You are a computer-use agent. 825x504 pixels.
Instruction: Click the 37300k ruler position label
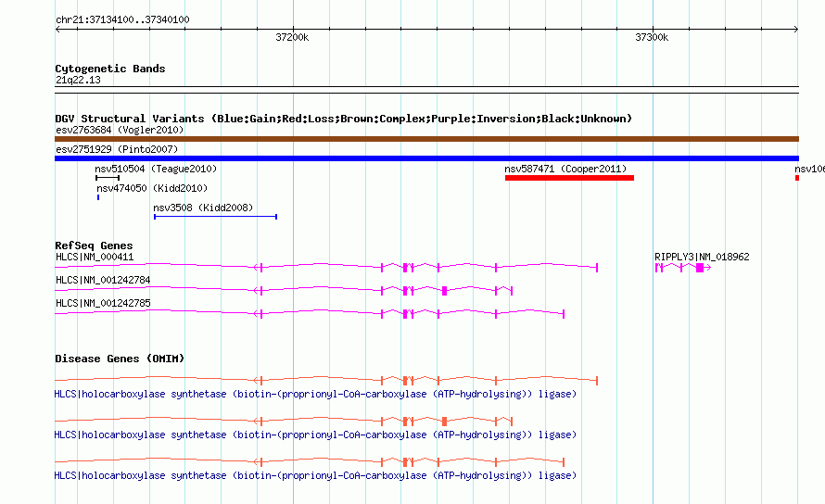[x=652, y=37]
